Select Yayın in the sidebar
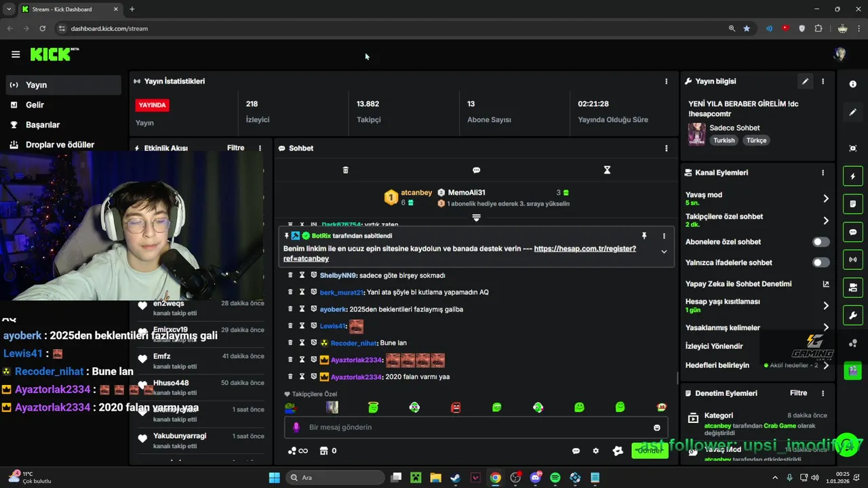The width and height of the screenshot is (868, 488). click(63, 85)
